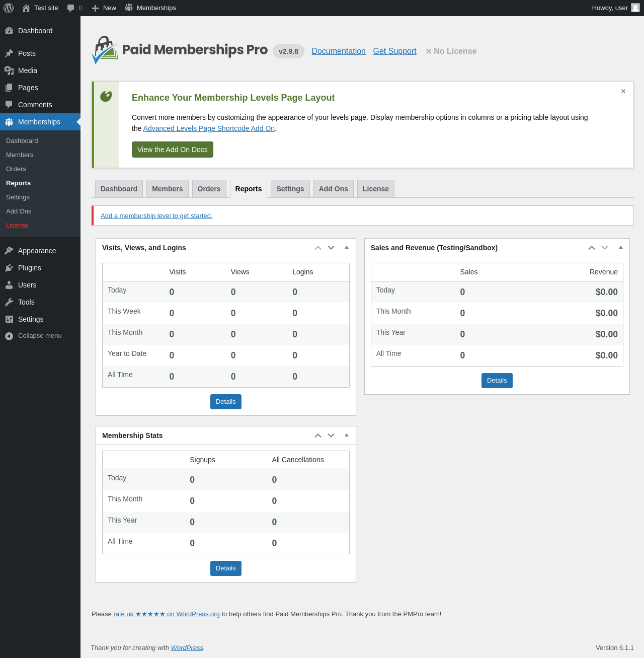Click Details under Sales and Revenue

497,381
